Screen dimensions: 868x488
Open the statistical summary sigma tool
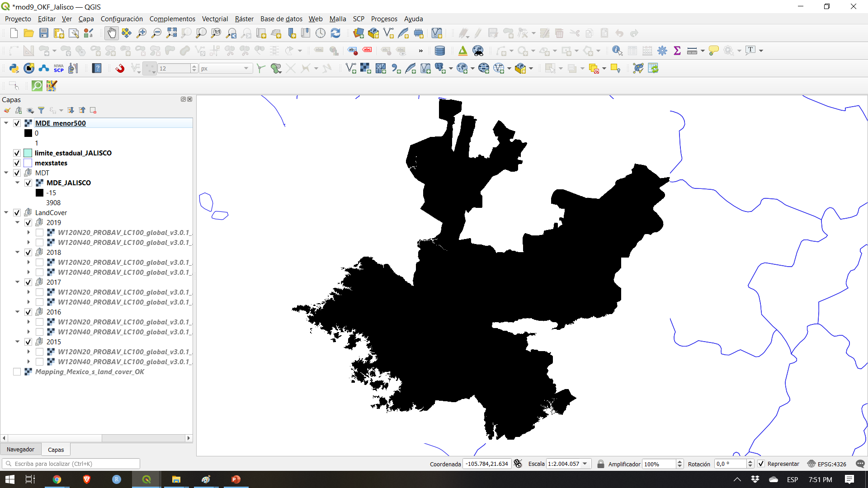coord(677,51)
